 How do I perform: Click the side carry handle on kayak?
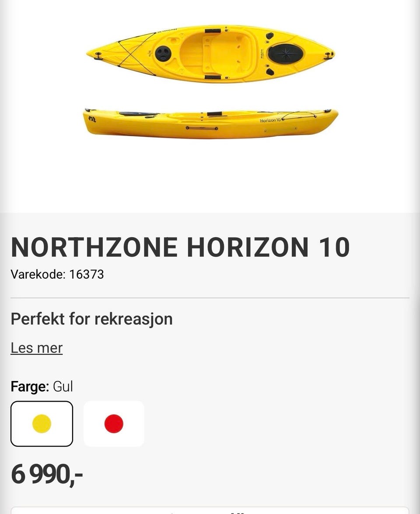pyautogui.click(x=201, y=128)
